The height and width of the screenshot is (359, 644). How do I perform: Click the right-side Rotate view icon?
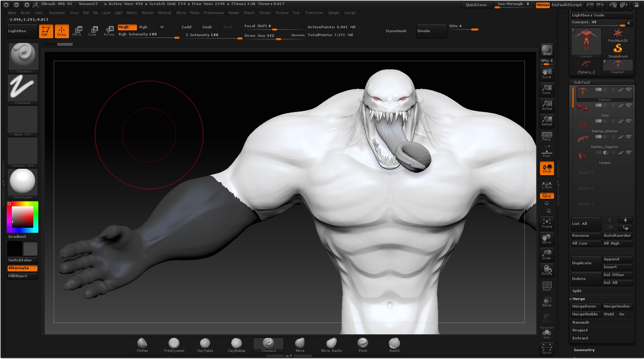coord(547,270)
